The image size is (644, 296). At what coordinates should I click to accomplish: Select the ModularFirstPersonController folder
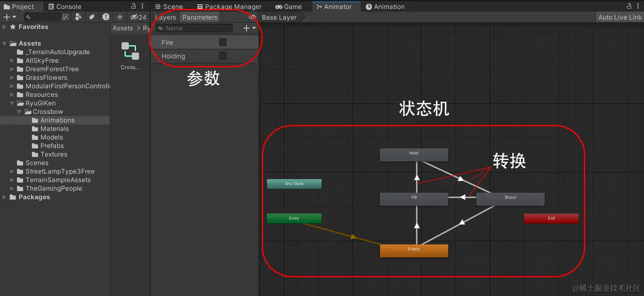tap(67, 86)
